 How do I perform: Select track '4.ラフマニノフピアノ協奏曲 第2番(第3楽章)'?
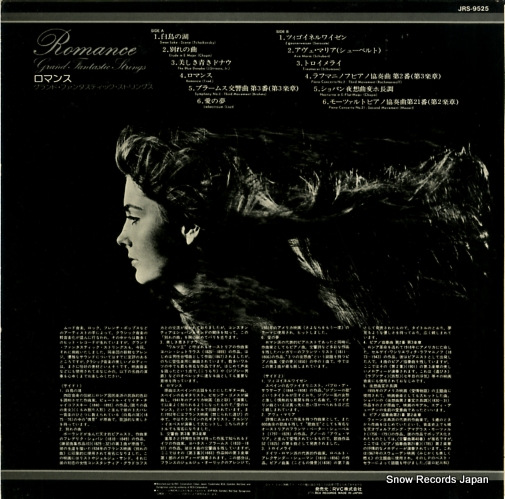pos(373,76)
